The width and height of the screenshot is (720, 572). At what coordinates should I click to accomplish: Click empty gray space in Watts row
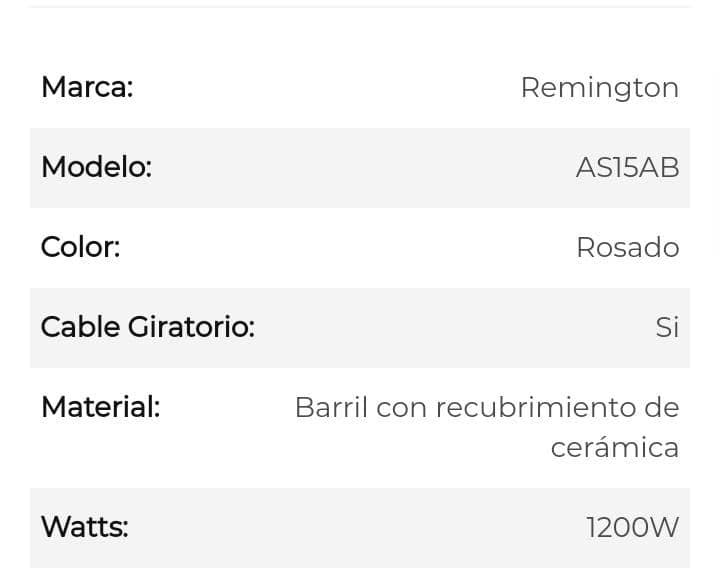click(x=360, y=528)
